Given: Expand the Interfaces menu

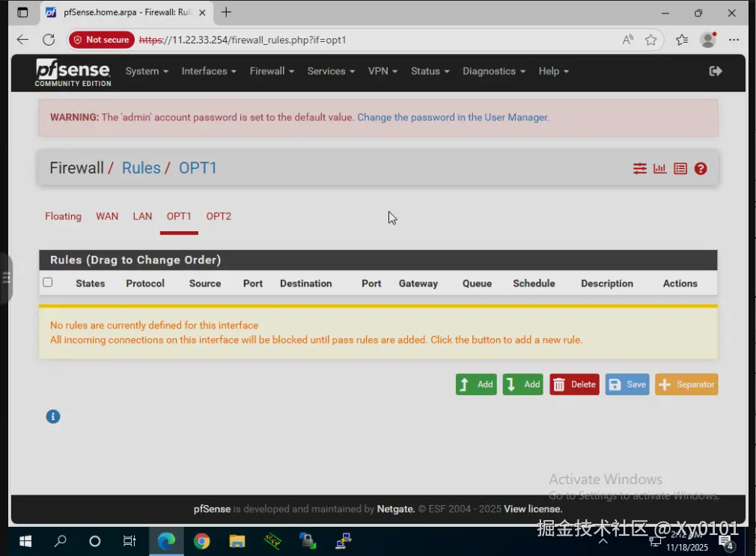Looking at the screenshot, I should (x=209, y=71).
